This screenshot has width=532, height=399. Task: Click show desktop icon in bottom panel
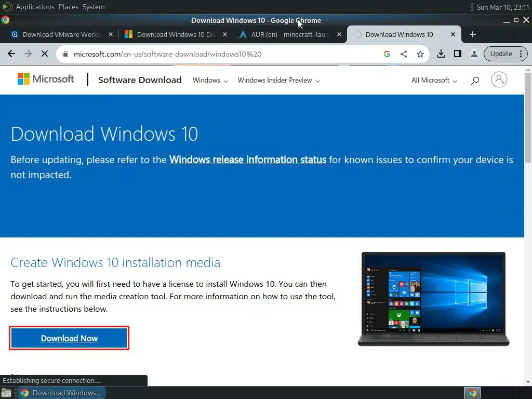pyautogui.click(x=6, y=393)
